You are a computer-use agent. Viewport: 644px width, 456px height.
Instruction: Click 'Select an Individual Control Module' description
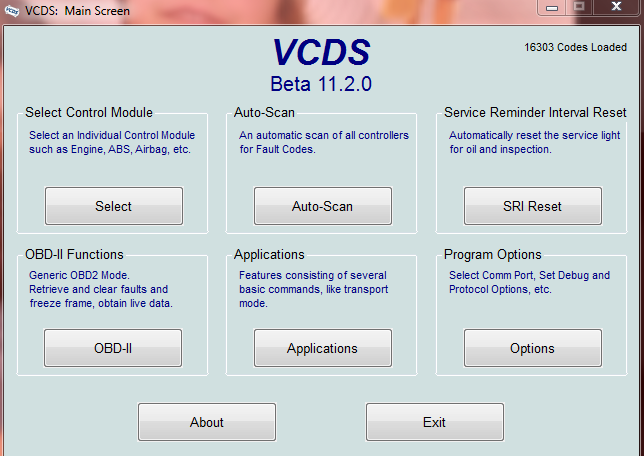tap(112, 135)
